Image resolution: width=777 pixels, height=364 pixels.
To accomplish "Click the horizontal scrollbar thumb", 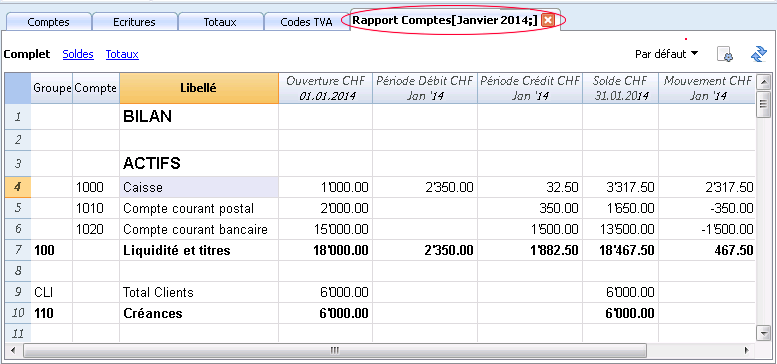I will pos(334,350).
